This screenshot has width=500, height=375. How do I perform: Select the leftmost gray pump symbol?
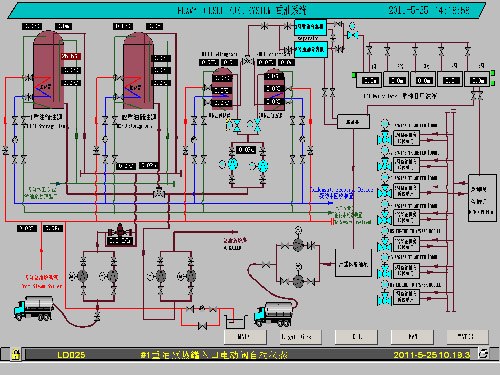[82, 276]
